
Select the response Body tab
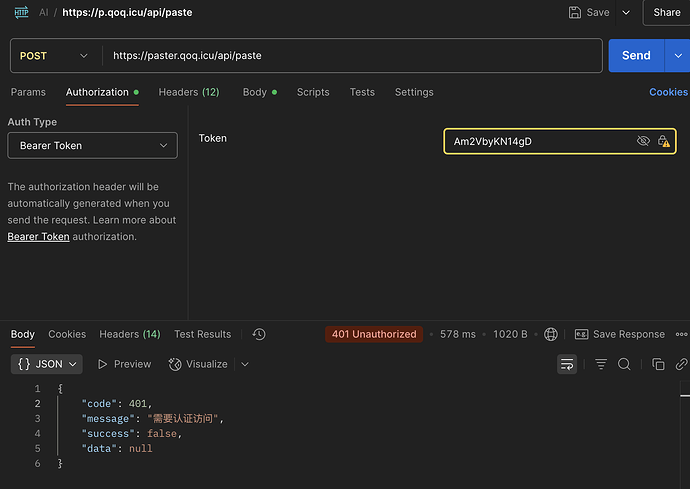[22, 335]
